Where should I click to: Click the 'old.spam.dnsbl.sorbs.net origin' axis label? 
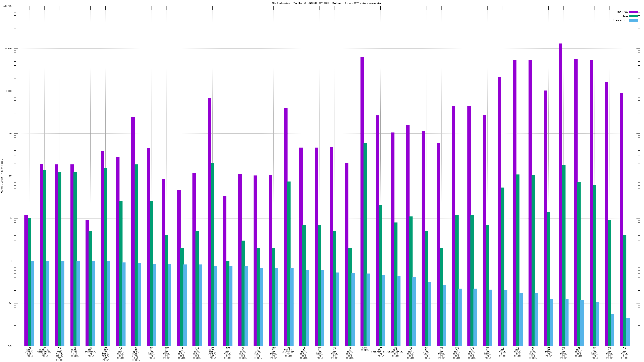(x=136, y=354)
